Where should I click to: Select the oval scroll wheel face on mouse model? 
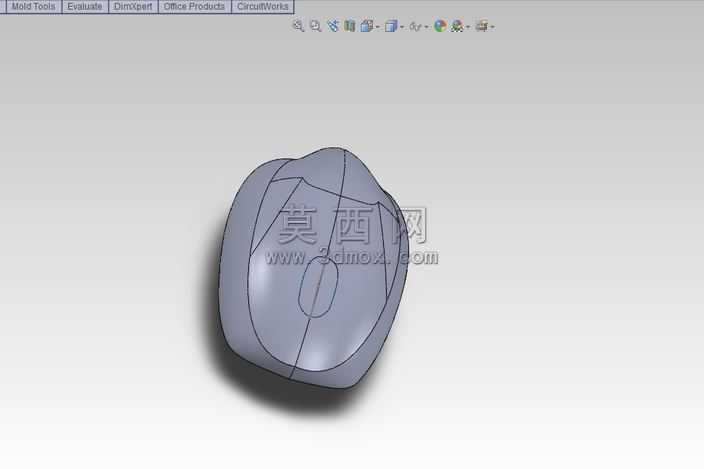coord(319,288)
